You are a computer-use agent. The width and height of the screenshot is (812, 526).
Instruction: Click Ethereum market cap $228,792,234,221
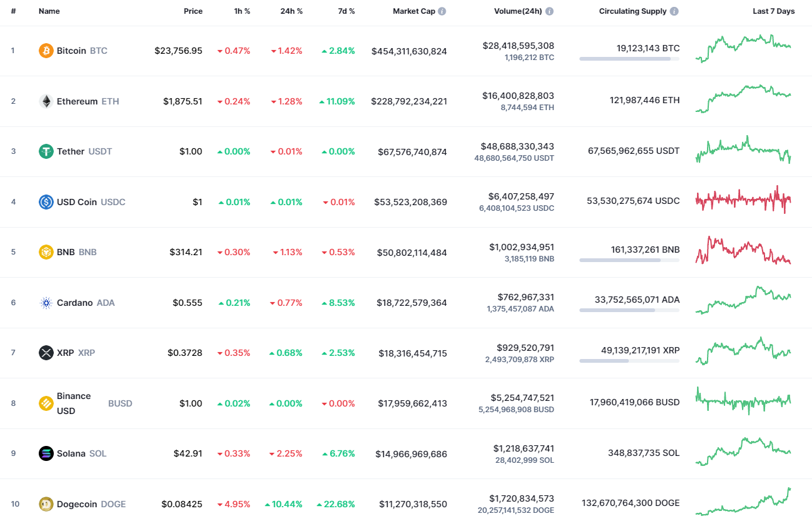click(x=409, y=101)
